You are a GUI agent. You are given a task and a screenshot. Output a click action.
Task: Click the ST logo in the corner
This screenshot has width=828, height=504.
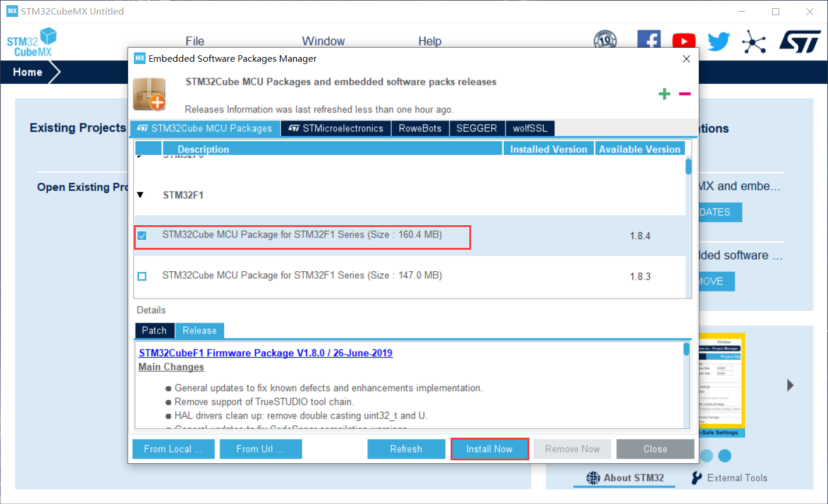[x=799, y=41]
